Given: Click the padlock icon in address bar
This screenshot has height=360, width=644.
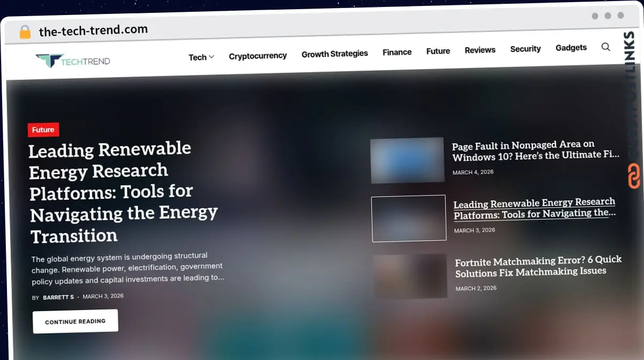Looking at the screenshot, I should tap(25, 32).
